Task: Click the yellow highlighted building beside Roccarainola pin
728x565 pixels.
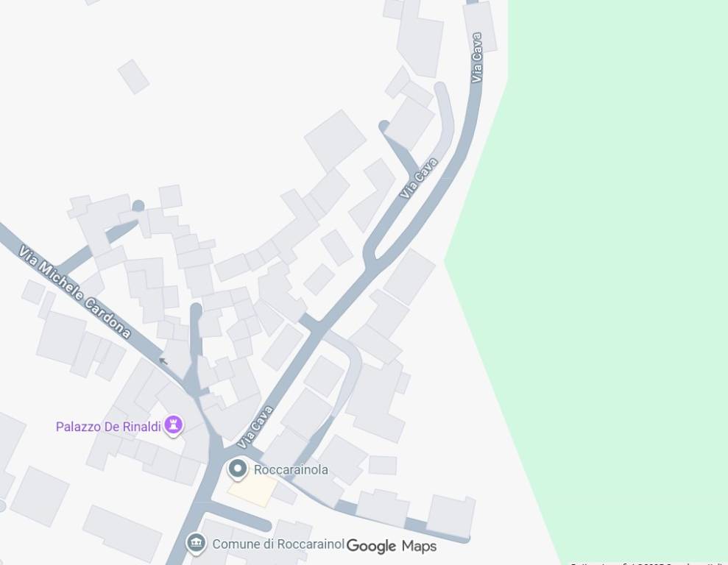Action: pos(252,491)
